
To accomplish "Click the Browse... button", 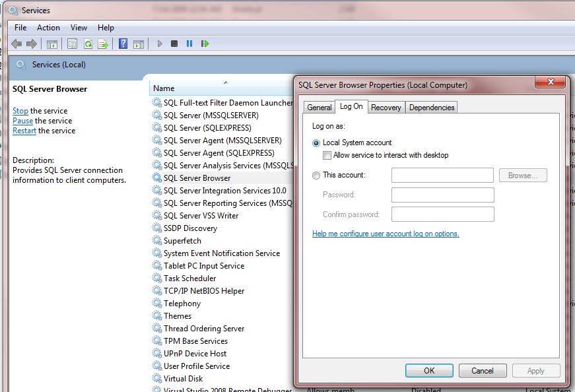I will (523, 176).
